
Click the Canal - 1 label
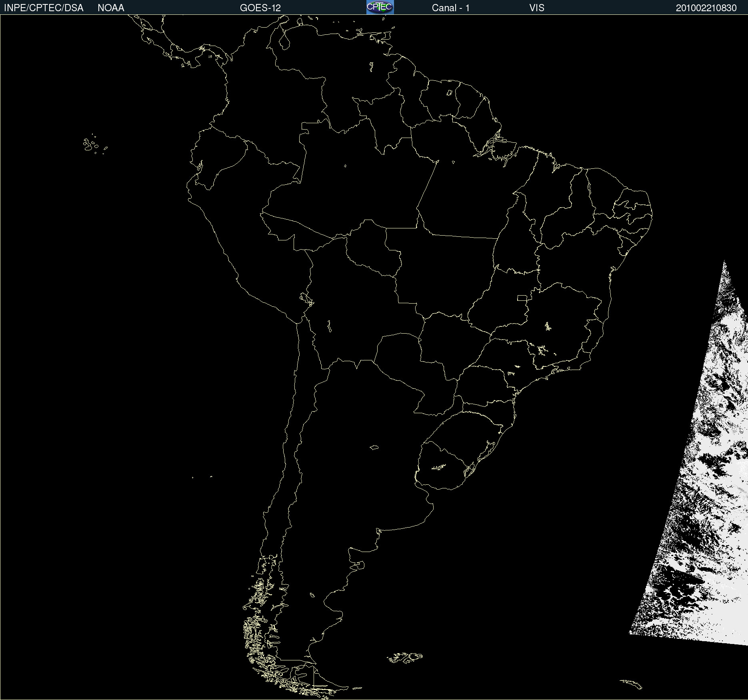(450, 8)
